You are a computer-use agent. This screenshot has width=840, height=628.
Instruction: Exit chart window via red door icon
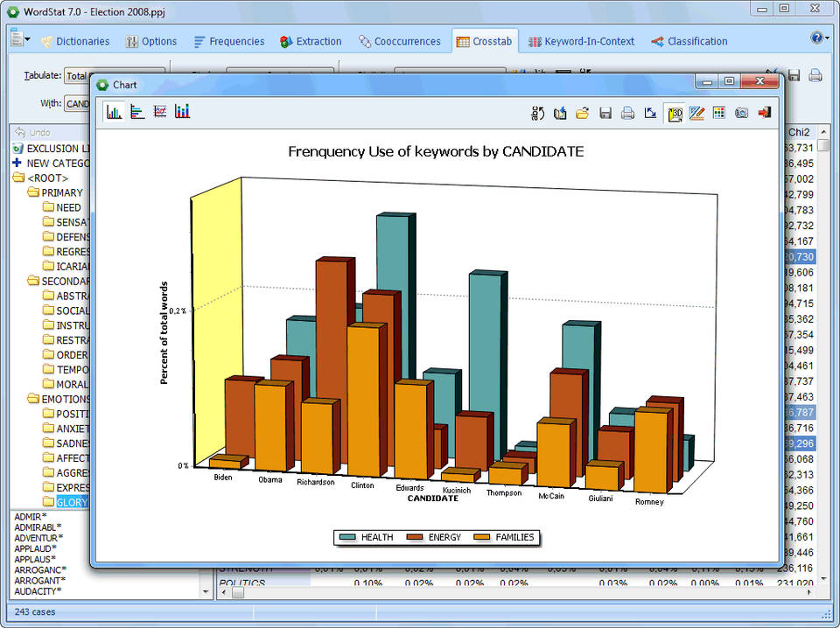click(x=764, y=113)
